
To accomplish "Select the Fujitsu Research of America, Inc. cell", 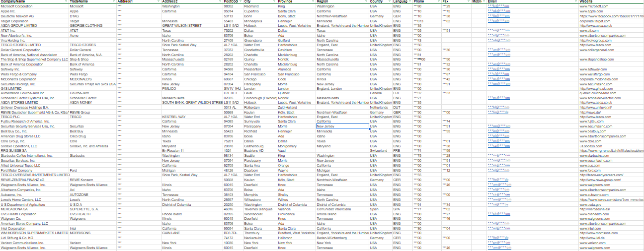I will tap(34, 122).
